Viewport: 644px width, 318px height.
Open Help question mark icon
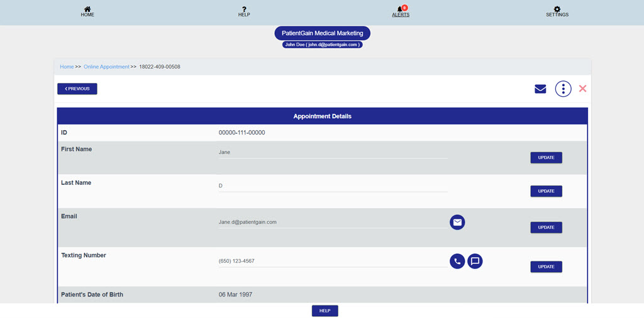coord(244,9)
